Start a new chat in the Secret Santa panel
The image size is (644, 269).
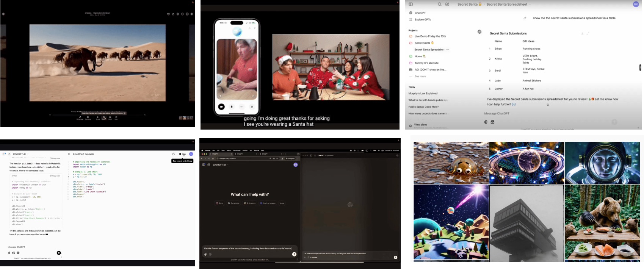447,4
